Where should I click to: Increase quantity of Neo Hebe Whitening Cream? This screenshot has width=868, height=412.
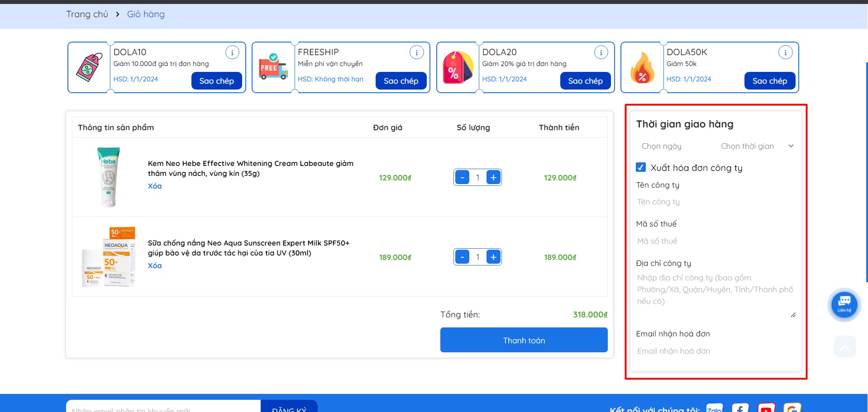tap(493, 178)
